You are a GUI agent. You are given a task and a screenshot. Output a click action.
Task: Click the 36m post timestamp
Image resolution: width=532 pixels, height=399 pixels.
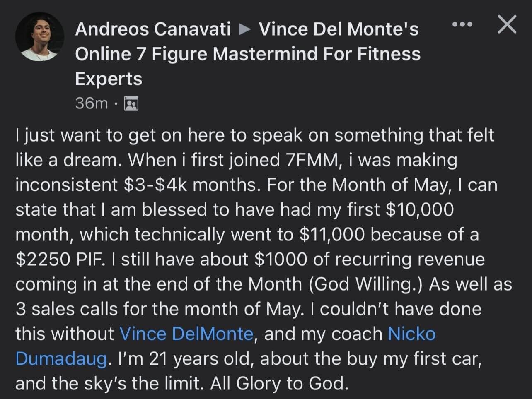(92, 103)
